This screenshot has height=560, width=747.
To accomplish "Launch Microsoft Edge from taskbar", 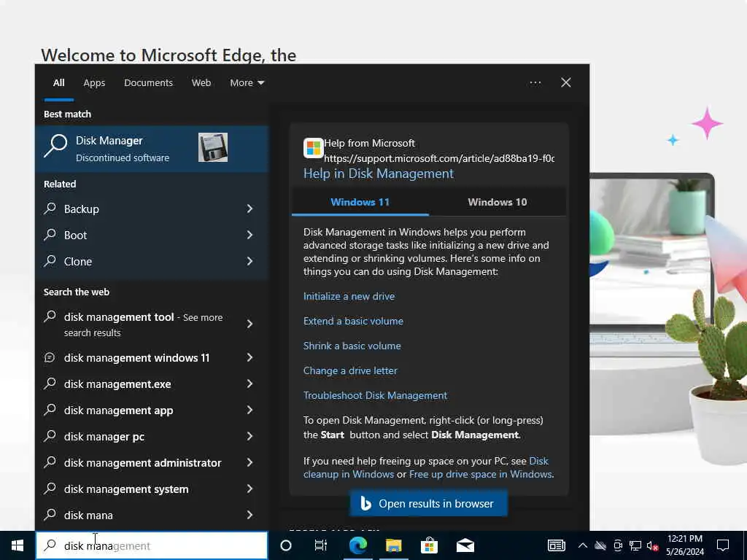I will 357,545.
